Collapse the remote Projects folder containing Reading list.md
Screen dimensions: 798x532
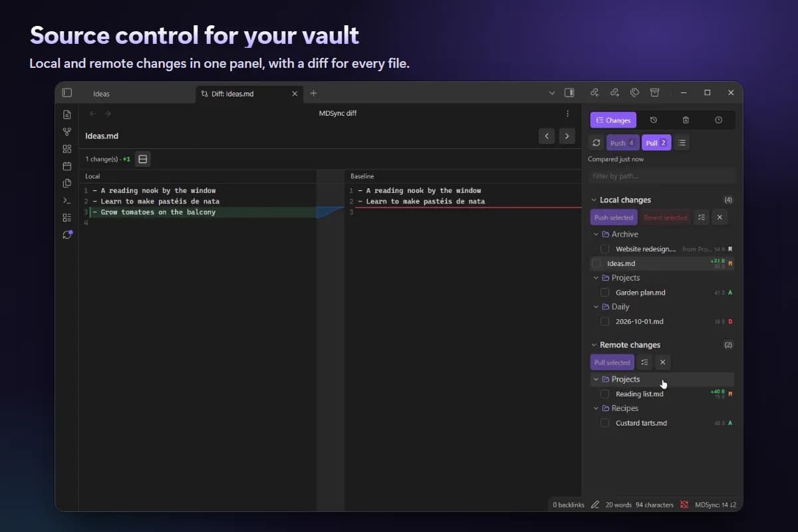(596, 379)
